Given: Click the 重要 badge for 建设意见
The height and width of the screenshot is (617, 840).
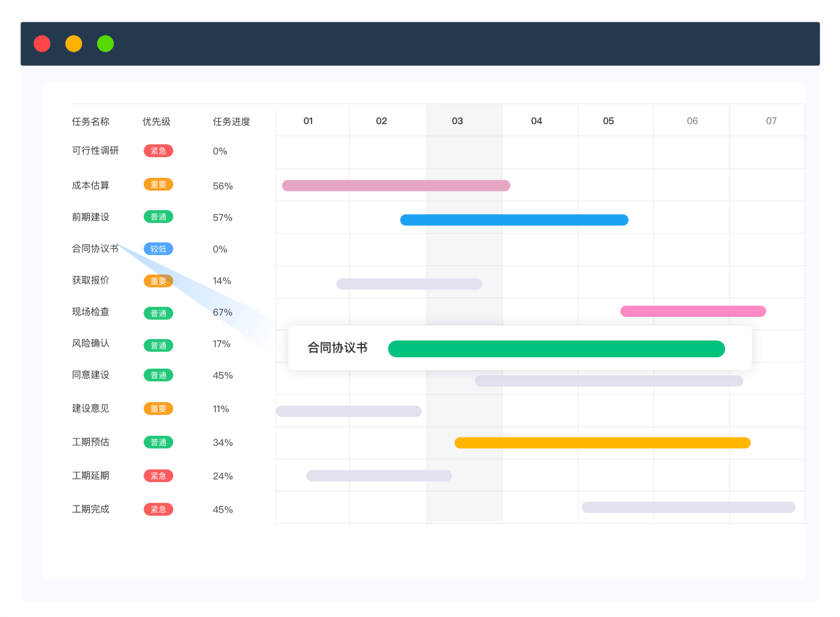Looking at the screenshot, I should tap(158, 409).
